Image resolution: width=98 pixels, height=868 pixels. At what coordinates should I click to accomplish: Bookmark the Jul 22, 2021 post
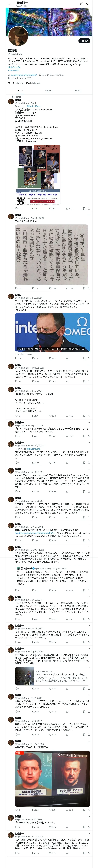click(84, 358)
